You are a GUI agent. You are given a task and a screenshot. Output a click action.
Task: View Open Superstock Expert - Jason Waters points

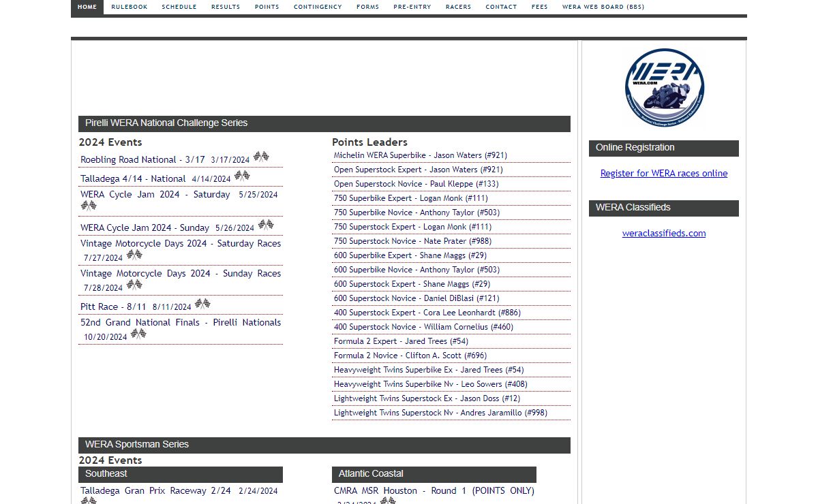[x=419, y=170]
